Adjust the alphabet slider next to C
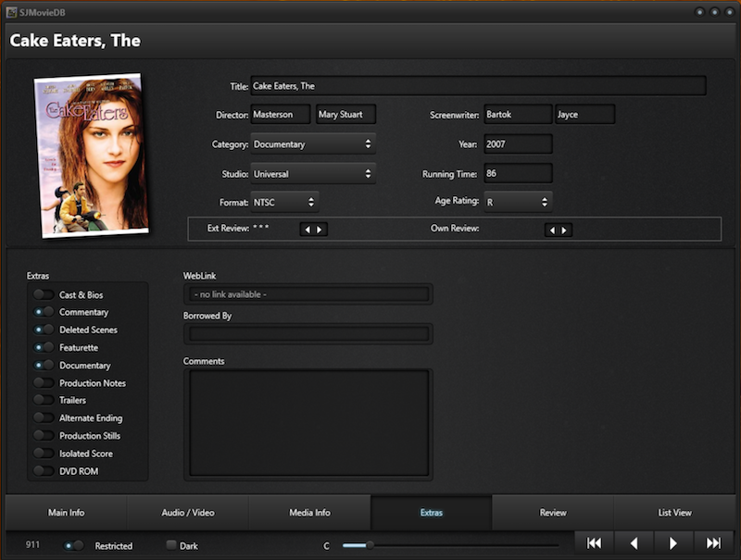741x560 pixels. (370, 545)
